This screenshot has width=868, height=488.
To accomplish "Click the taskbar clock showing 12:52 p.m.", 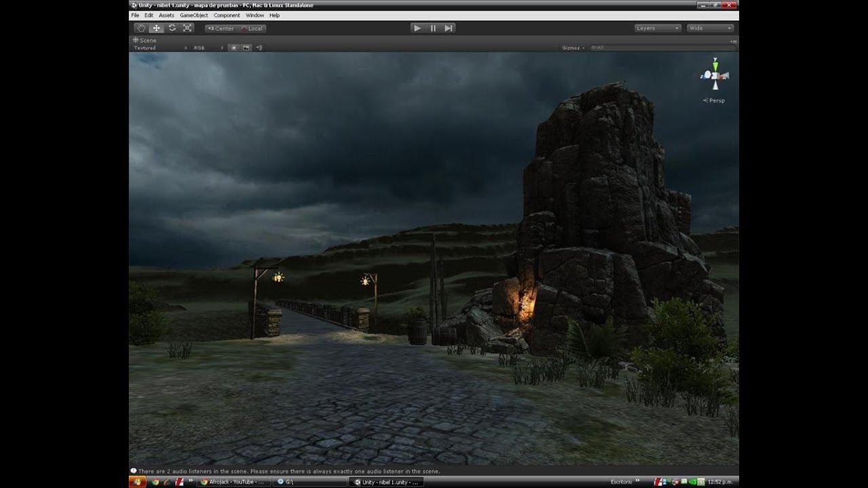I will [x=721, y=482].
